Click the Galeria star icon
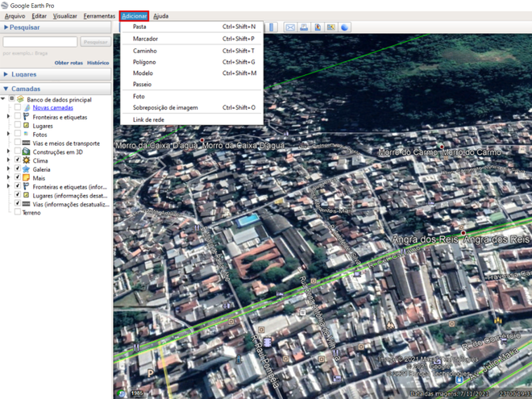 pos(26,169)
